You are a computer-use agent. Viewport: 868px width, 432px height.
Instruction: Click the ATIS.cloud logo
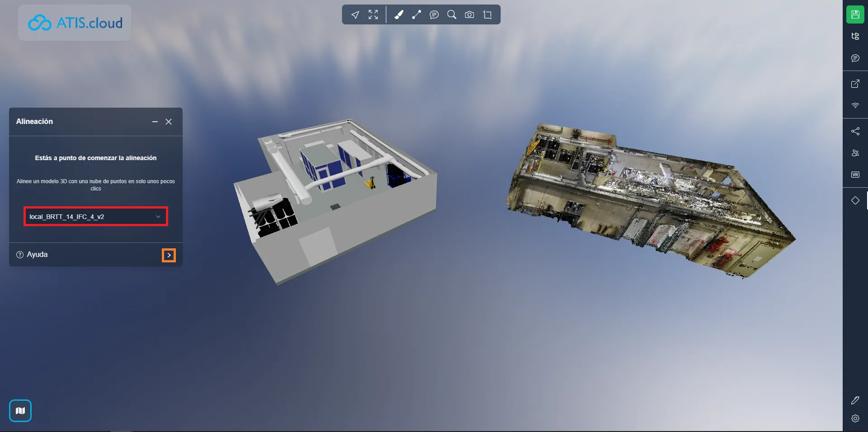[x=75, y=23]
